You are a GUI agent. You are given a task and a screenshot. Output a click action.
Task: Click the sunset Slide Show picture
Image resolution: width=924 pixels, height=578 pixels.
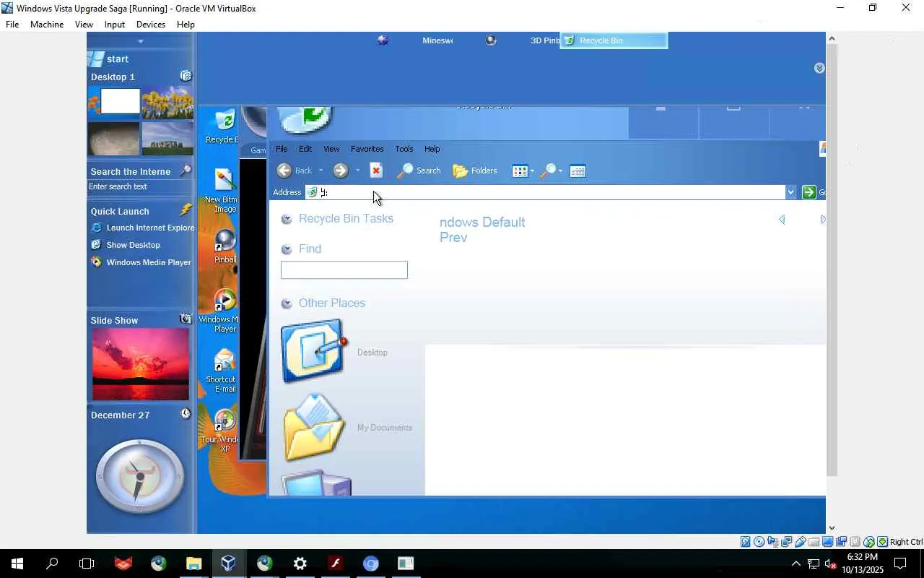[x=140, y=364]
